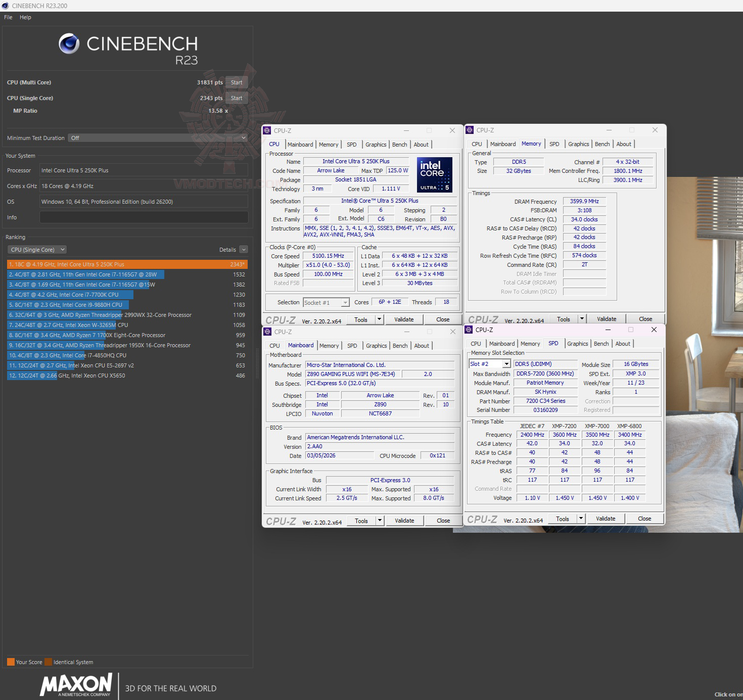Click the orange Your Score legend swatch
Viewport: 743px width, 700px height.
[11, 662]
